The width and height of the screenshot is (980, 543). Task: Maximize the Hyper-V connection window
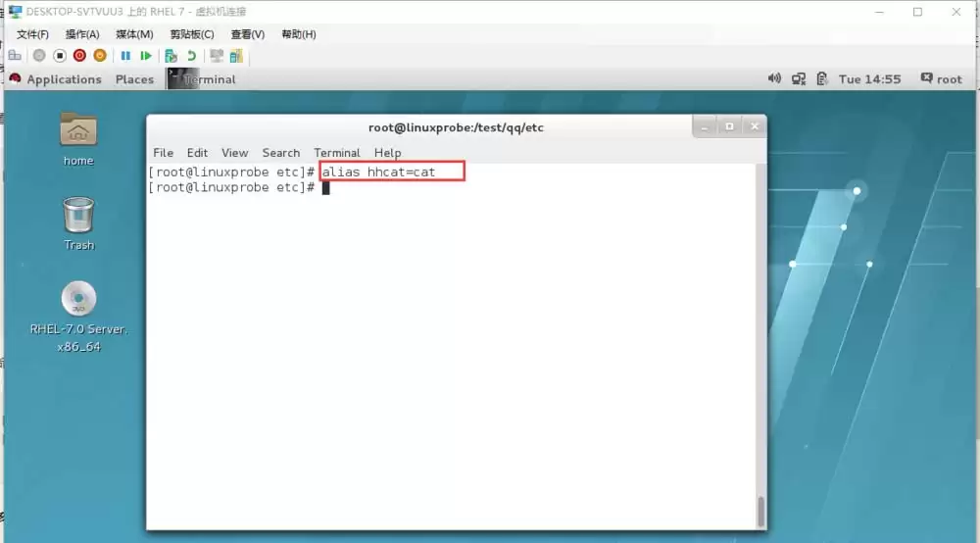tap(917, 12)
